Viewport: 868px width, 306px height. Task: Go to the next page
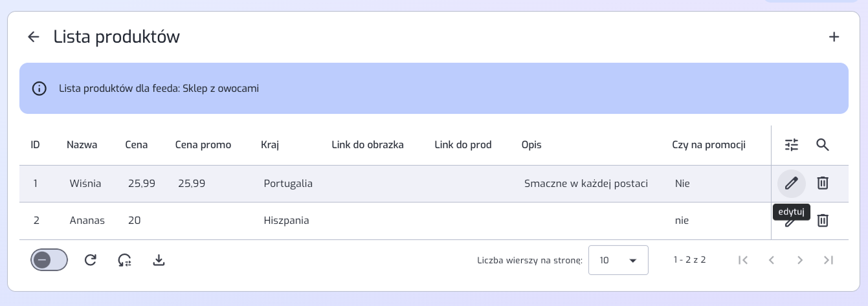pyautogui.click(x=800, y=260)
